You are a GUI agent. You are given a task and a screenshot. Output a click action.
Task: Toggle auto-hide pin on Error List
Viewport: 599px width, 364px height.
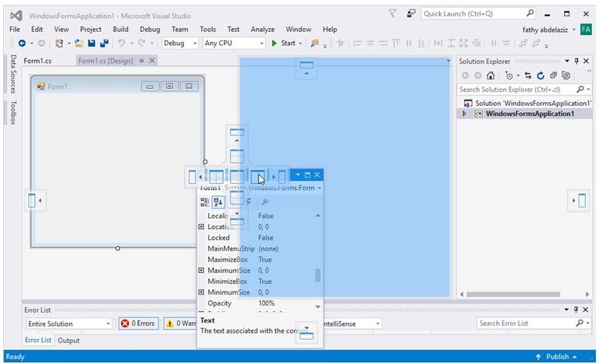point(576,309)
